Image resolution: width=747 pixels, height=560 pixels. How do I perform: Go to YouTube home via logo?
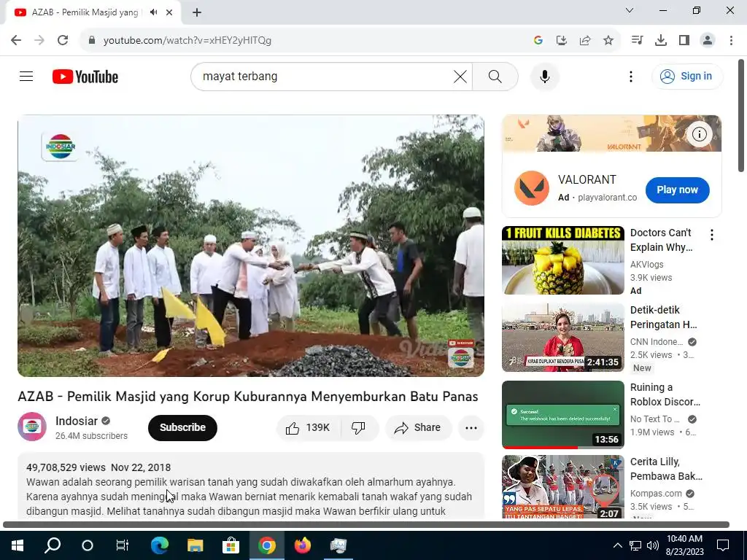coord(85,77)
